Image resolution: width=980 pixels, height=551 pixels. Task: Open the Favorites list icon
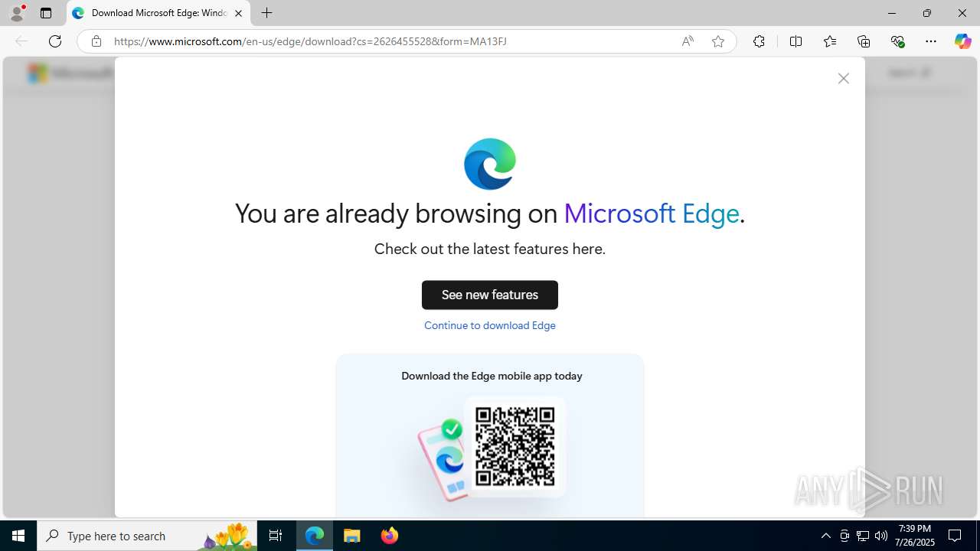(x=830, y=41)
